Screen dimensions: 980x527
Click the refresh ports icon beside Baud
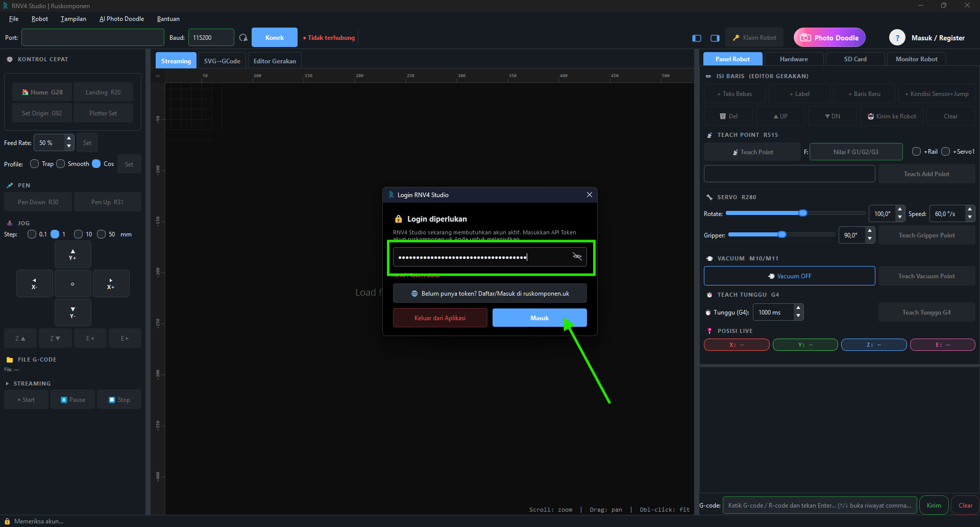click(243, 38)
